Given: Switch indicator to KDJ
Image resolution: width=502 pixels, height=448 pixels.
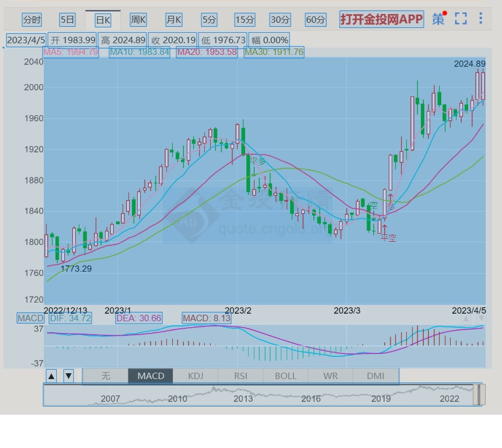Looking at the screenshot, I should point(196,376).
